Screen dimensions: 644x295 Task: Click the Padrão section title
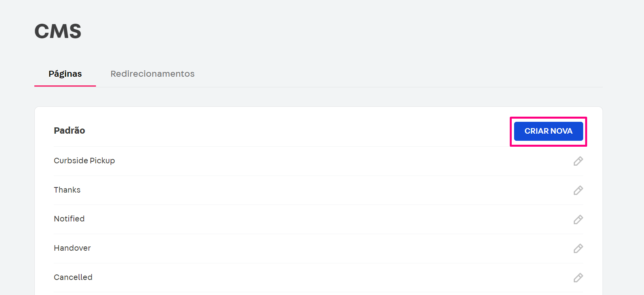click(x=69, y=130)
